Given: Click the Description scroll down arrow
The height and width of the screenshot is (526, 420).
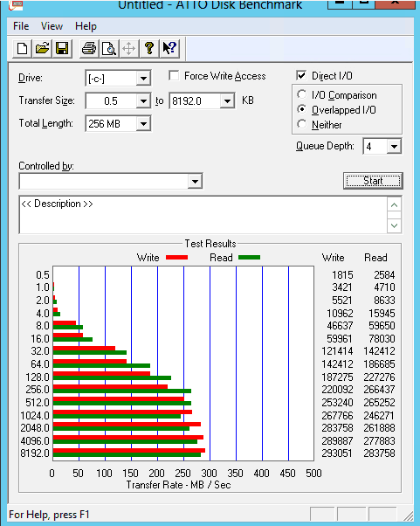Looking at the screenshot, I should tap(394, 225).
